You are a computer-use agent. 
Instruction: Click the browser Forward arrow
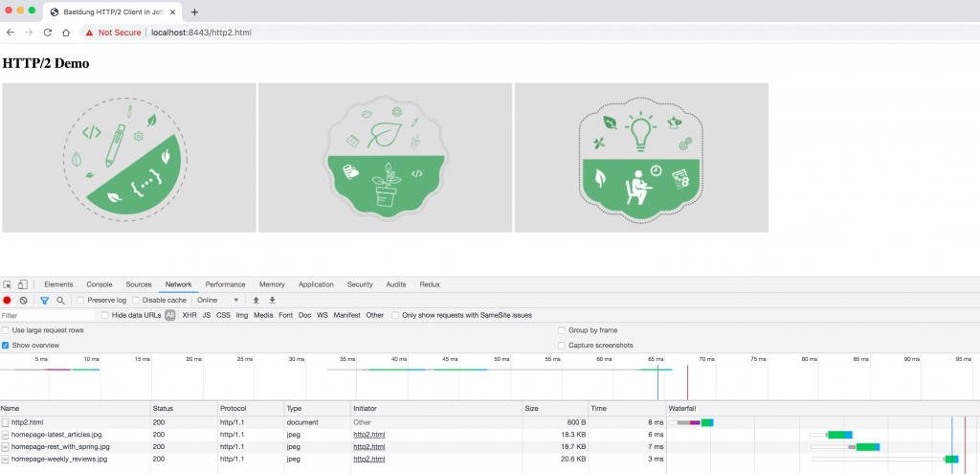pyautogui.click(x=29, y=33)
